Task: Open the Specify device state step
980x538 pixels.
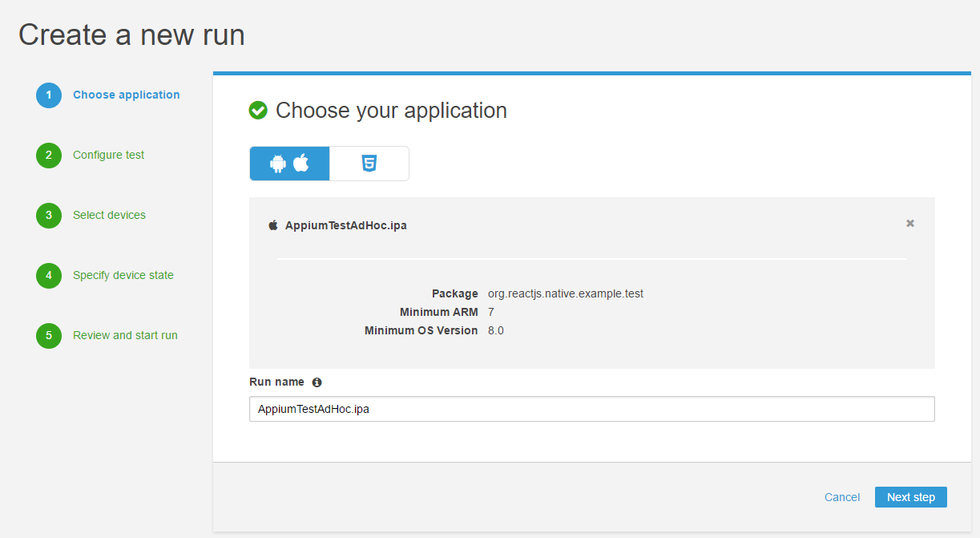Action: (x=123, y=275)
